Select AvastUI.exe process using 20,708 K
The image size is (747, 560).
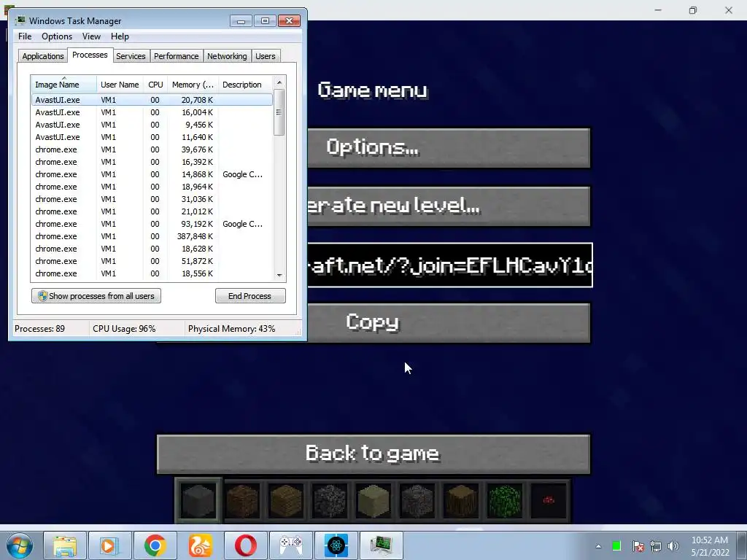click(x=152, y=100)
